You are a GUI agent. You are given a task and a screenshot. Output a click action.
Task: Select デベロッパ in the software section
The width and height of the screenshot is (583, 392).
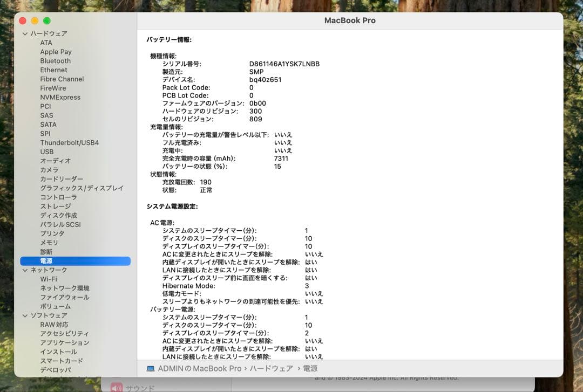pyautogui.click(x=56, y=370)
